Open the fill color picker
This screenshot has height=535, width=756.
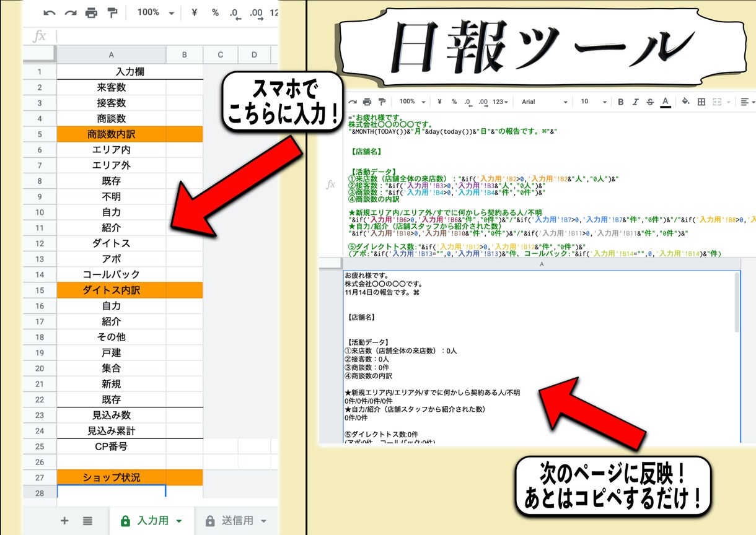click(685, 102)
